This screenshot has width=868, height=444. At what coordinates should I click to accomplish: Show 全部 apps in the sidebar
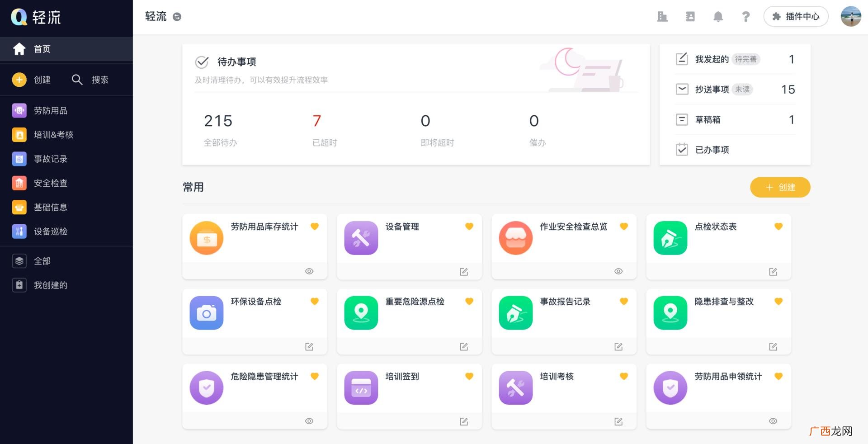coord(66,261)
